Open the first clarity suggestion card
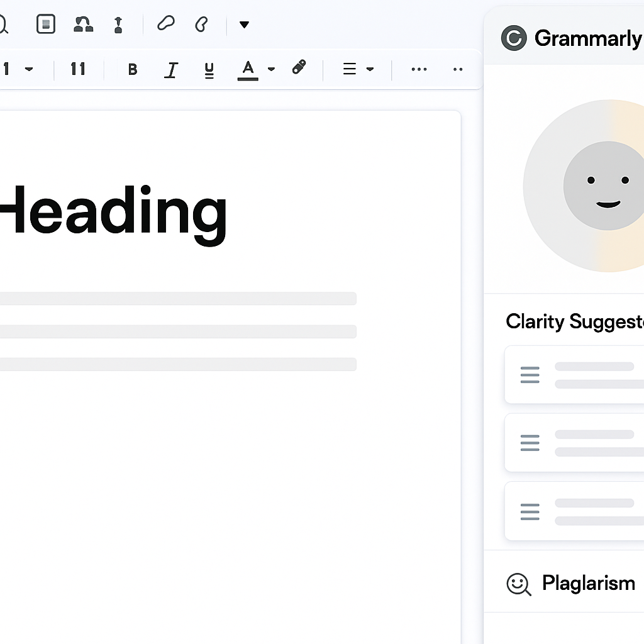The width and height of the screenshot is (644, 644). [574, 375]
